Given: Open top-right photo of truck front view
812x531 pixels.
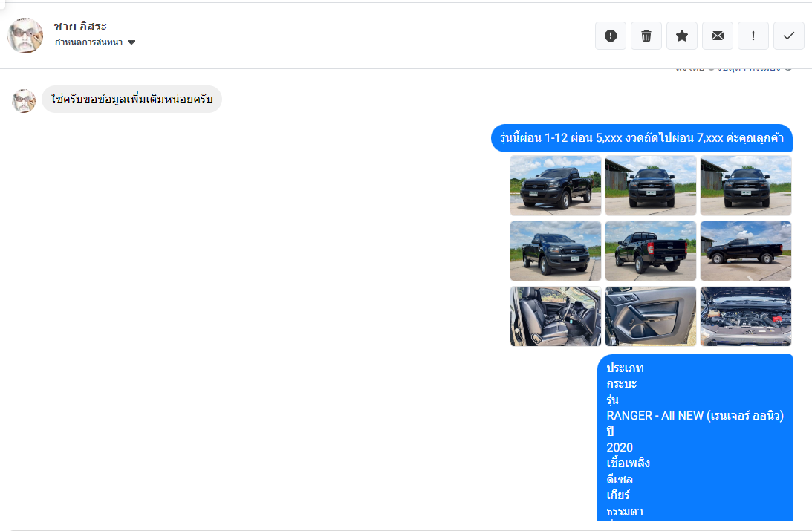Looking at the screenshot, I should (746, 186).
